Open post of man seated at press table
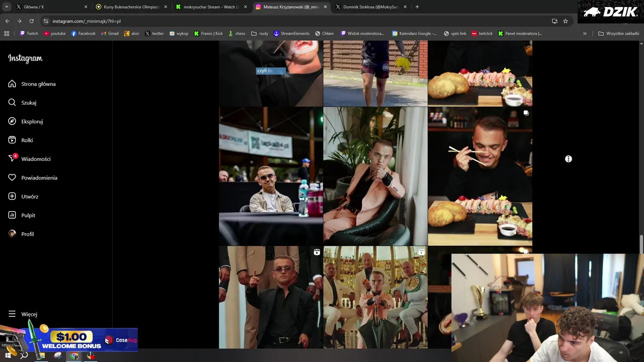 pyautogui.click(x=271, y=176)
